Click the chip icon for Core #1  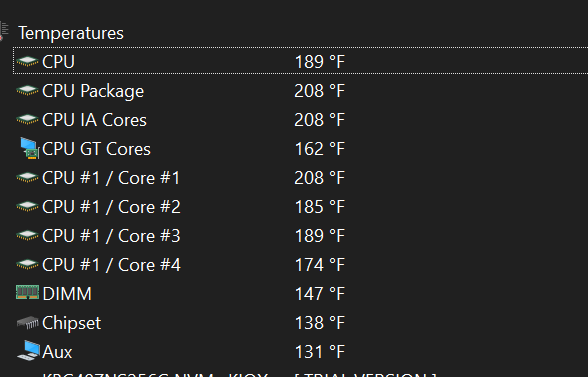(x=27, y=178)
